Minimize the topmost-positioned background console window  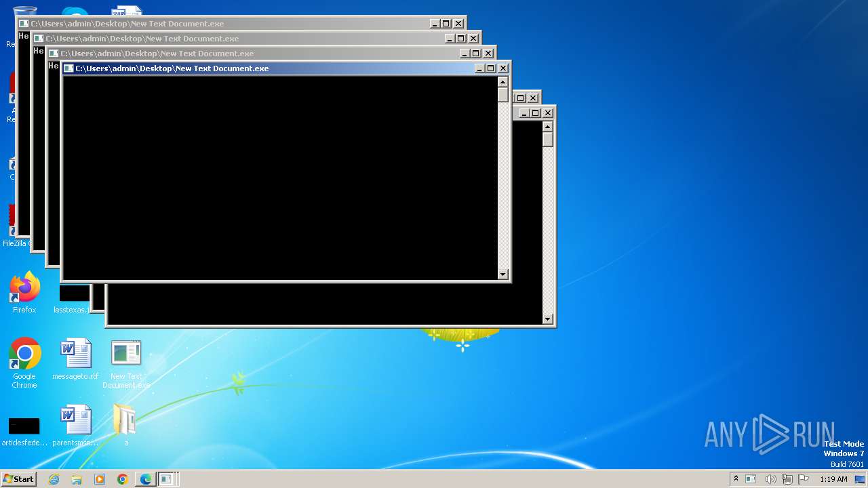click(x=435, y=24)
